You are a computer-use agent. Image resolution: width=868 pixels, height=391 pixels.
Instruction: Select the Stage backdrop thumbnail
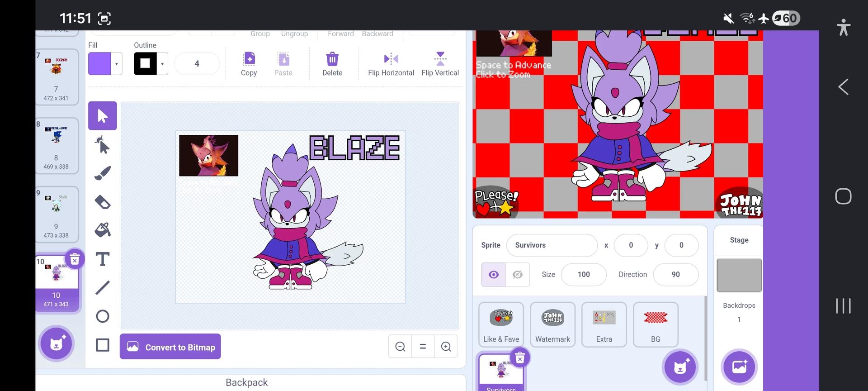[739, 275]
